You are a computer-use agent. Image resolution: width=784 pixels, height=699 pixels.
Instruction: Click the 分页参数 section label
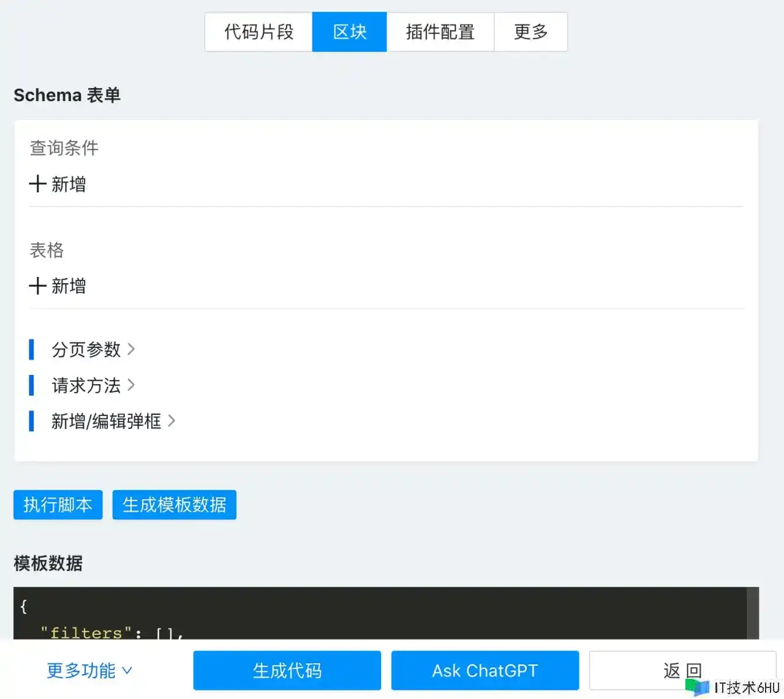pos(86,349)
